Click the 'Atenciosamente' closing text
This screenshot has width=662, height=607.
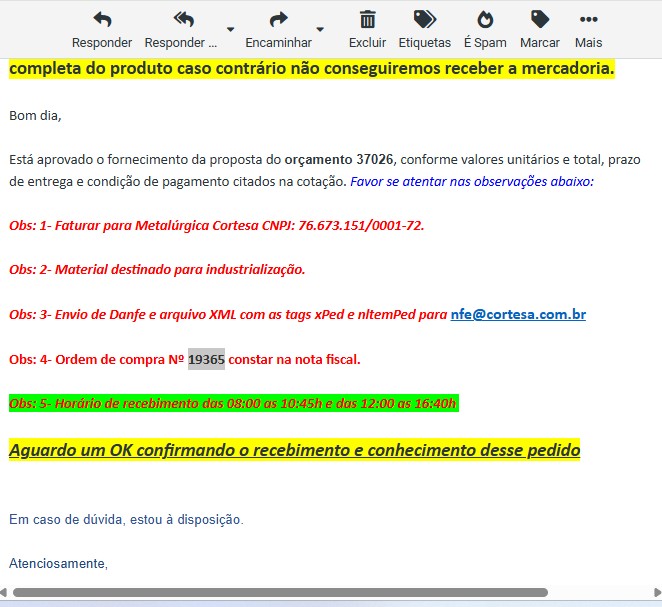[x=58, y=564]
